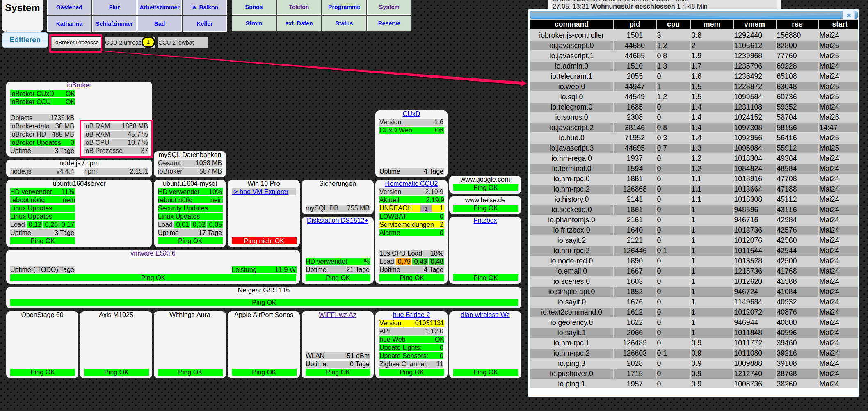Open the vmware ESXi 6 link

(153, 253)
